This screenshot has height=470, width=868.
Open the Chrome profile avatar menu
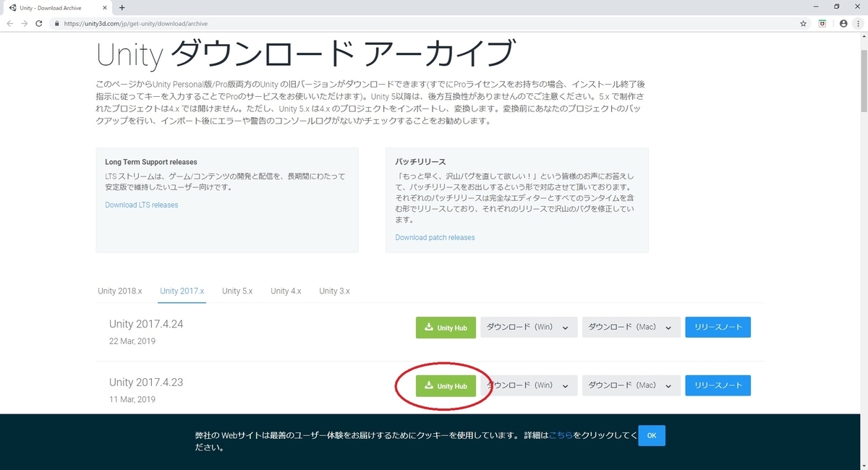click(x=843, y=23)
